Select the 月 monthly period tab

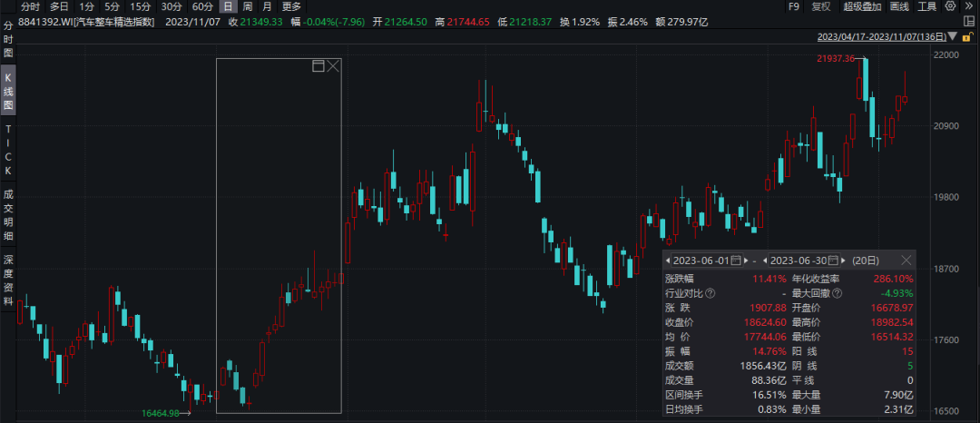coord(267,6)
